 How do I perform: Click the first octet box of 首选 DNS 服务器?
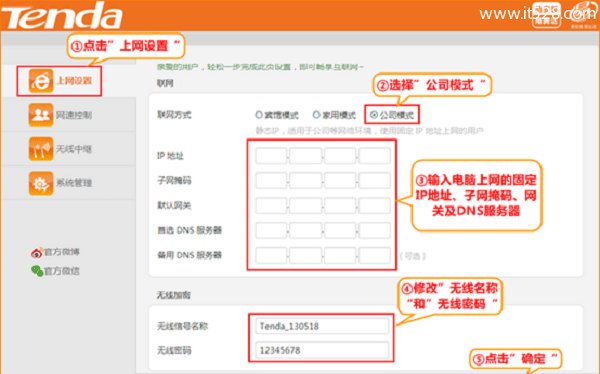271,230
